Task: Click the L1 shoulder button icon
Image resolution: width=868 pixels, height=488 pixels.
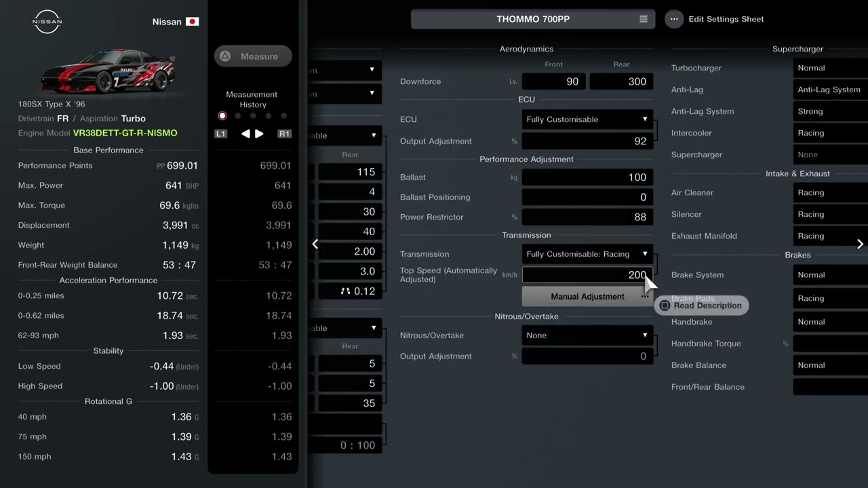Action: [220, 134]
